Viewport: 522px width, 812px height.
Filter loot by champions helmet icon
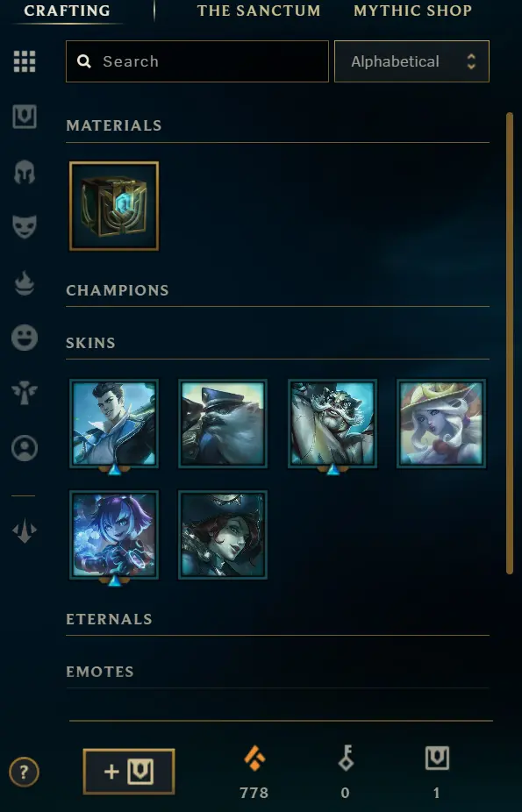click(x=25, y=172)
